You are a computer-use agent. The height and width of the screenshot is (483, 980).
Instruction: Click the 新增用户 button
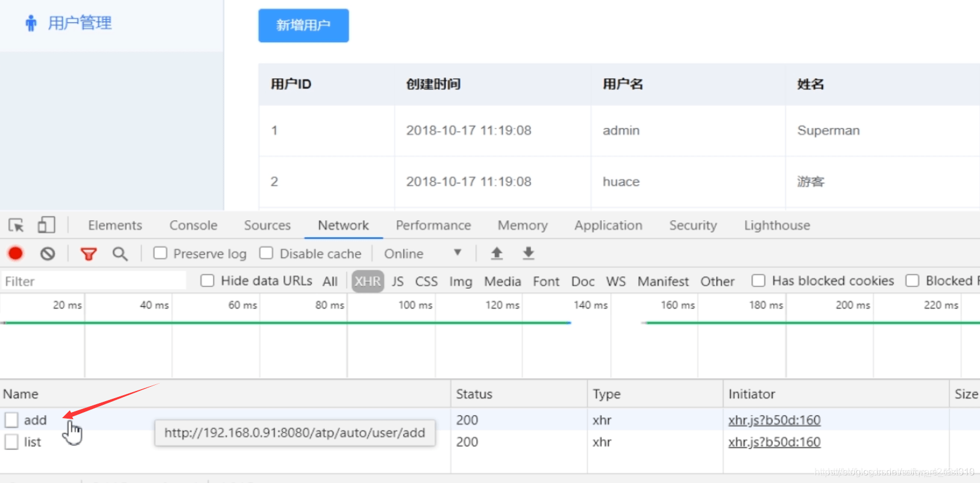[x=303, y=25]
